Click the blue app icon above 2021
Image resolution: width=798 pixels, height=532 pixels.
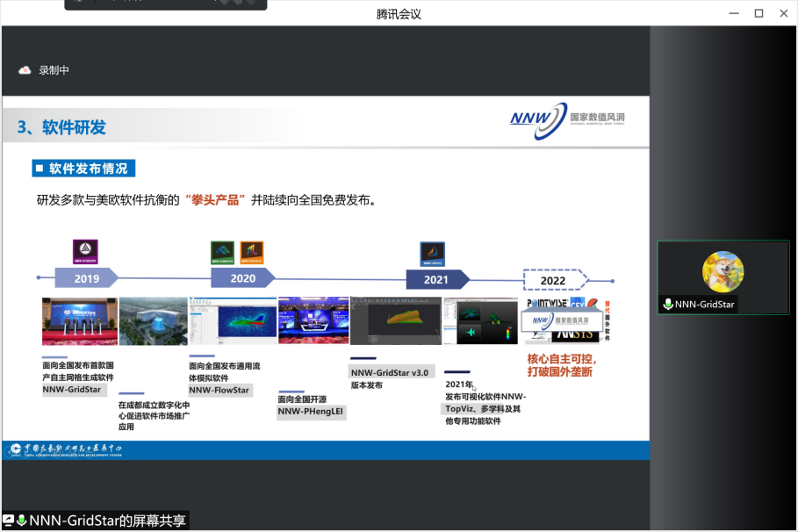(432, 254)
